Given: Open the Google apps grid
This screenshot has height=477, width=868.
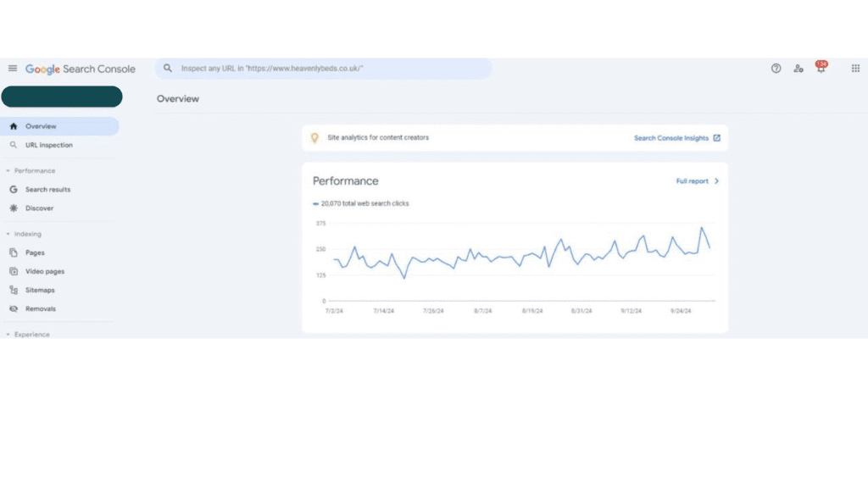Looking at the screenshot, I should click(x=855, y=69).
